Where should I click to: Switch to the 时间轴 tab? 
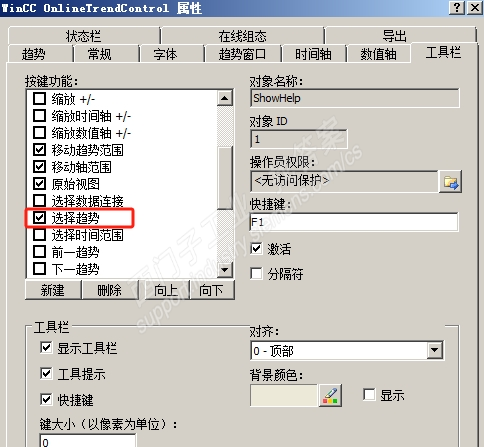313,54
